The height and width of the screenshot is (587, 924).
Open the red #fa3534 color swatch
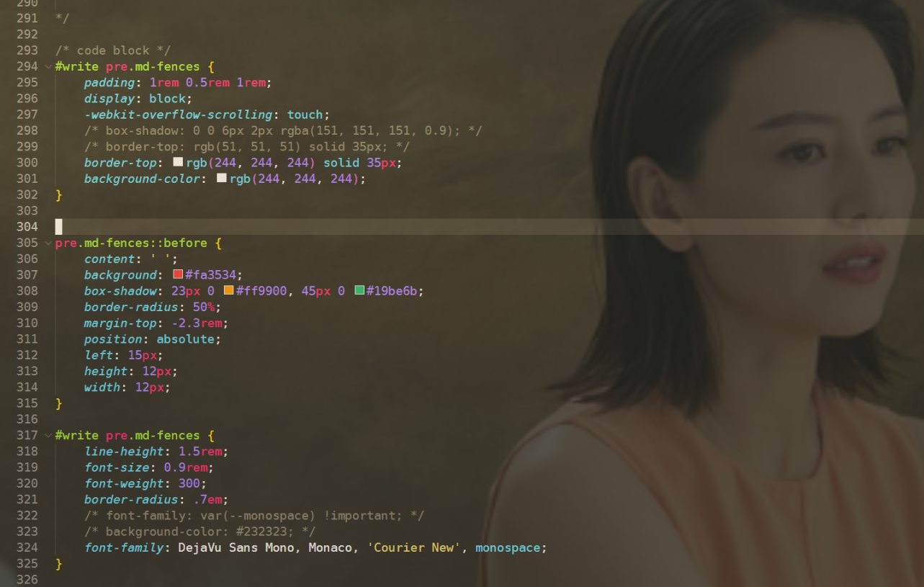click(178, 274)
